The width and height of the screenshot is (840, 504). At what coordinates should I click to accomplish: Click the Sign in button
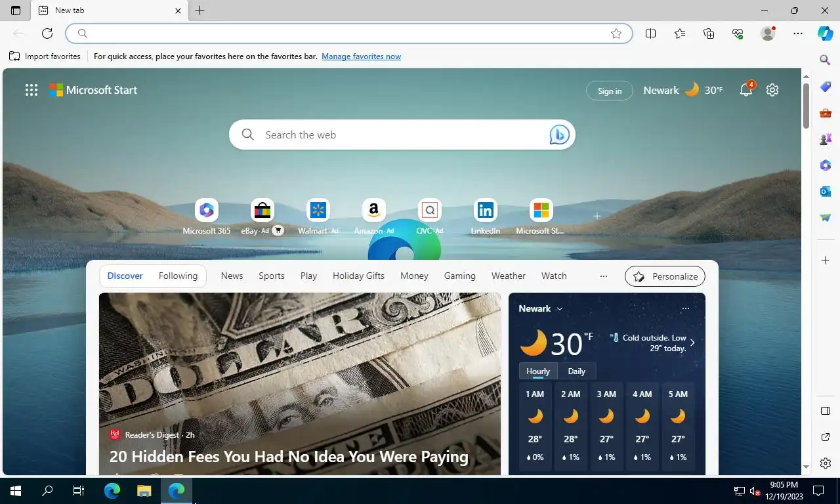[x=610, y=91]
